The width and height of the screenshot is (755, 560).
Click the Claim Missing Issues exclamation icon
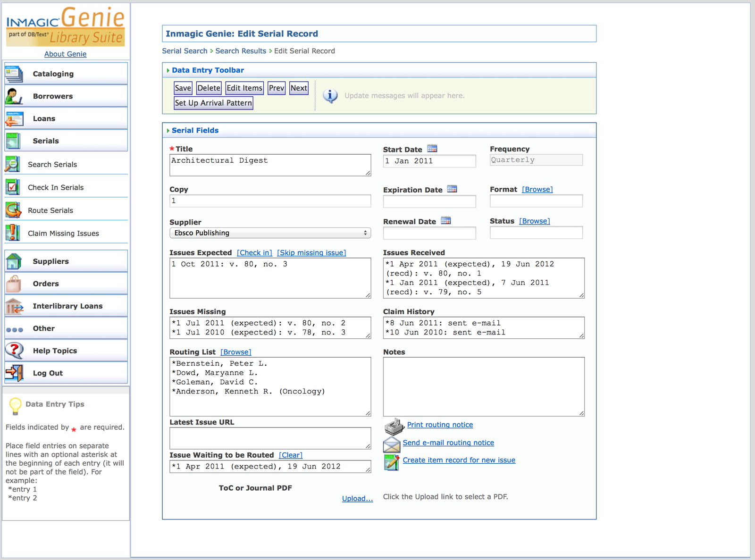[x=12, y=233]
